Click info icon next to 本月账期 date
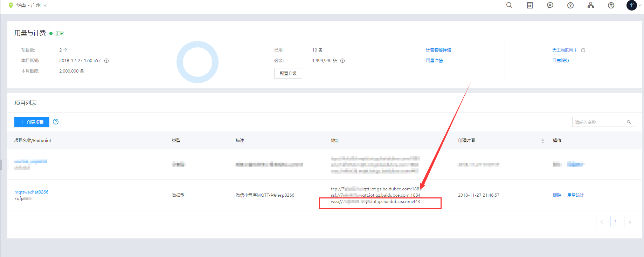644x257 pixels. tap(106, 61)
